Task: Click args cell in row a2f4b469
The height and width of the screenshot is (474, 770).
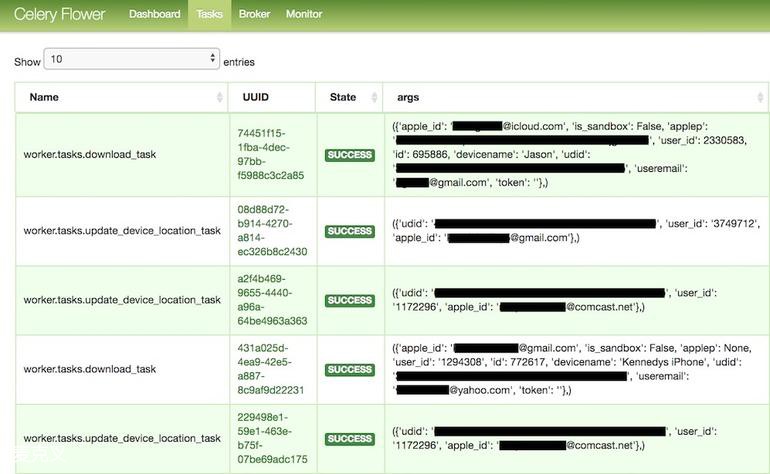Action: 576,300
